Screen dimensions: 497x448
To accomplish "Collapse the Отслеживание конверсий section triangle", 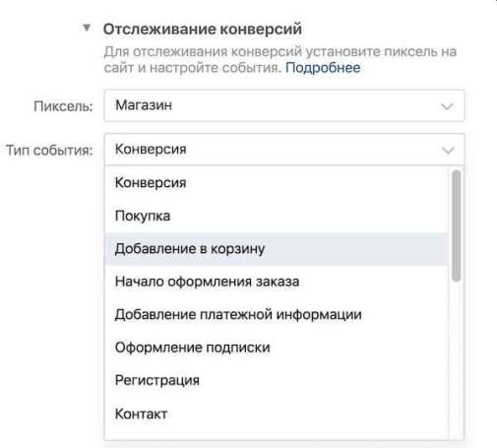I will point(87,28).
